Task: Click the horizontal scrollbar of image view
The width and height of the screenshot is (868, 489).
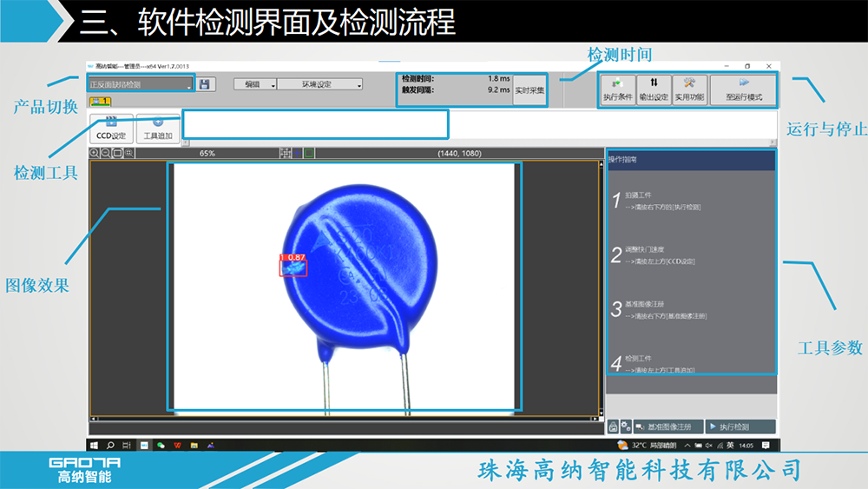Action: [345, 420]
